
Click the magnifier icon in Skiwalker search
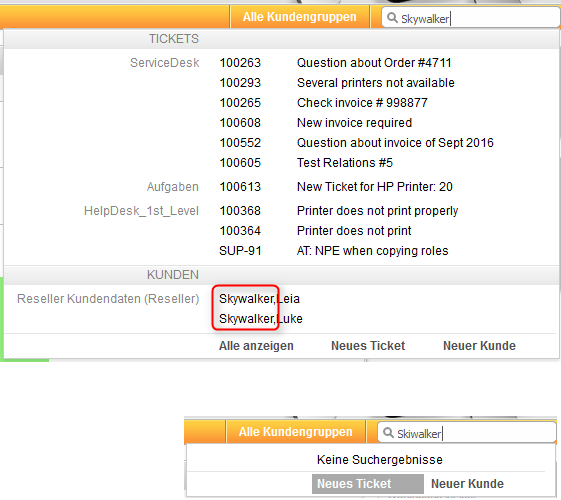click(x=388, y=433)
